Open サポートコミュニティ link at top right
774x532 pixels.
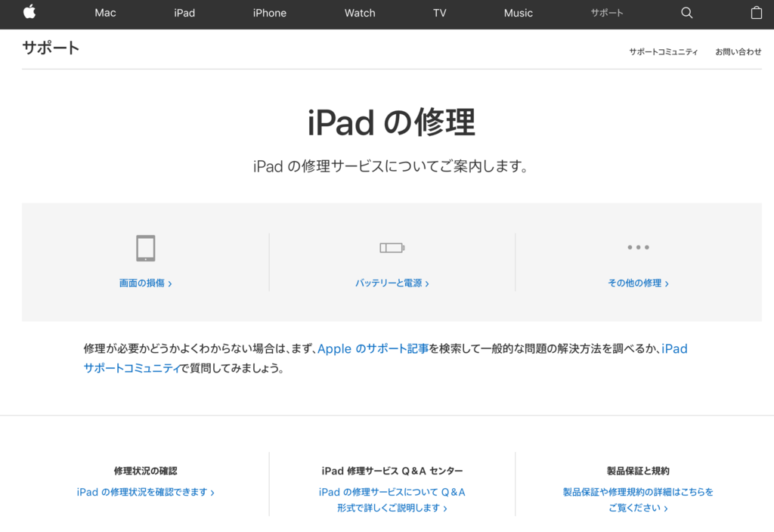[x=663, y=52]
